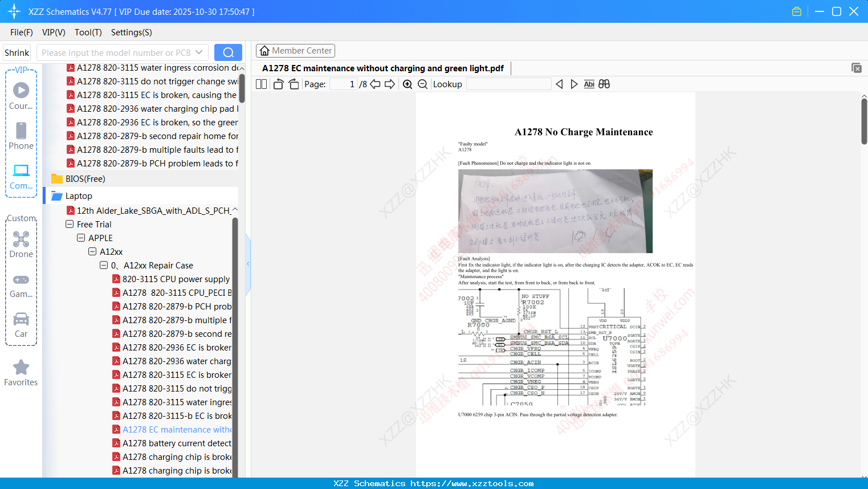Screen dimensions: 868x489
Task: Click the binoculars search icon
Action: (x=604, y=84)
